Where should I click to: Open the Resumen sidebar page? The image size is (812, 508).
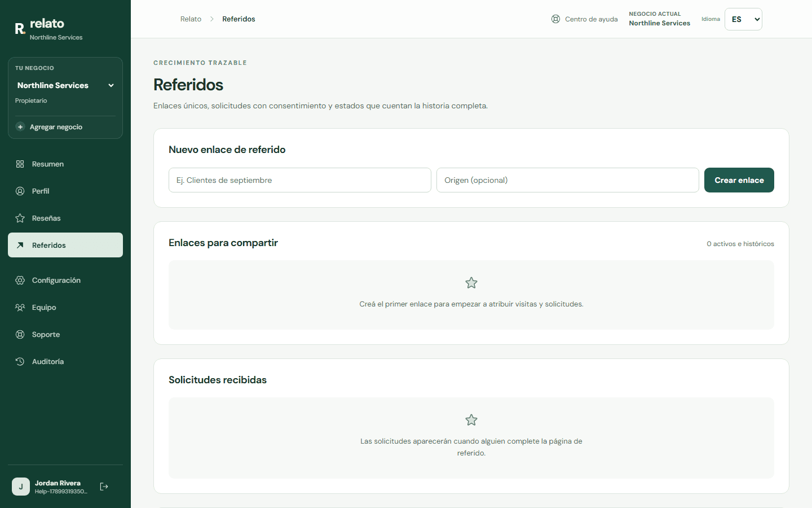tap(65, 164)
